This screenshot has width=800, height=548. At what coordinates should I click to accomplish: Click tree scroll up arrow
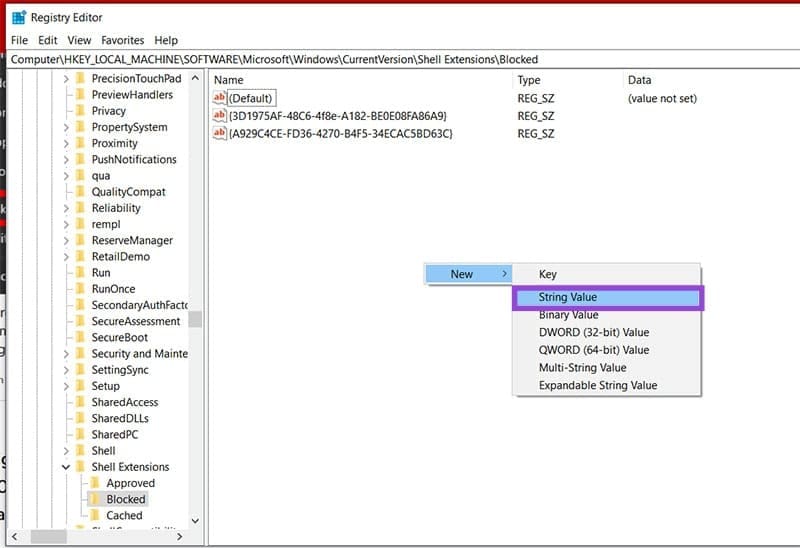[x=195, y=79]
